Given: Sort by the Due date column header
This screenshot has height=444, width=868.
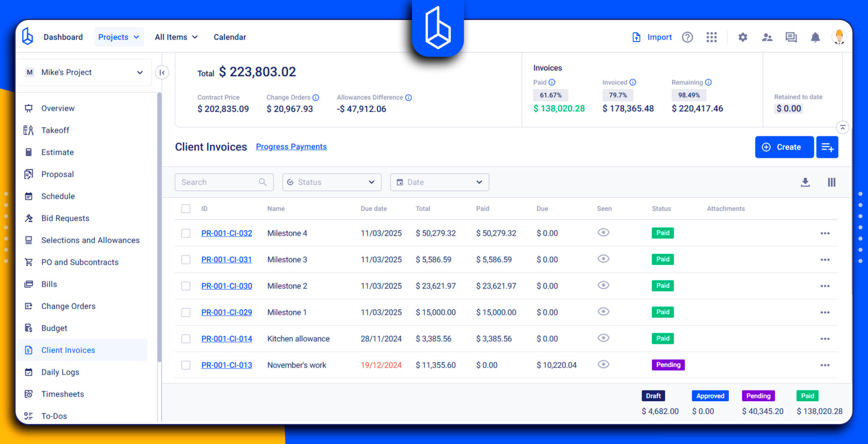Looking at the screenshot, I should click(374, 208).
